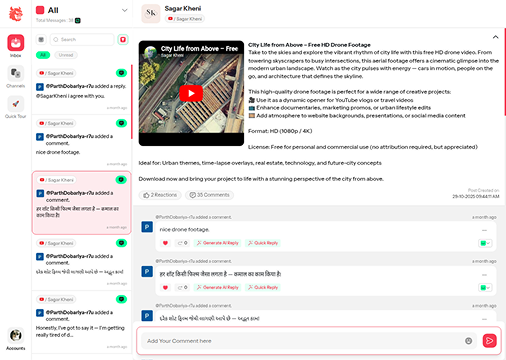
Task: Open the 'I agree with you' reply message
Action: (81, 89)
